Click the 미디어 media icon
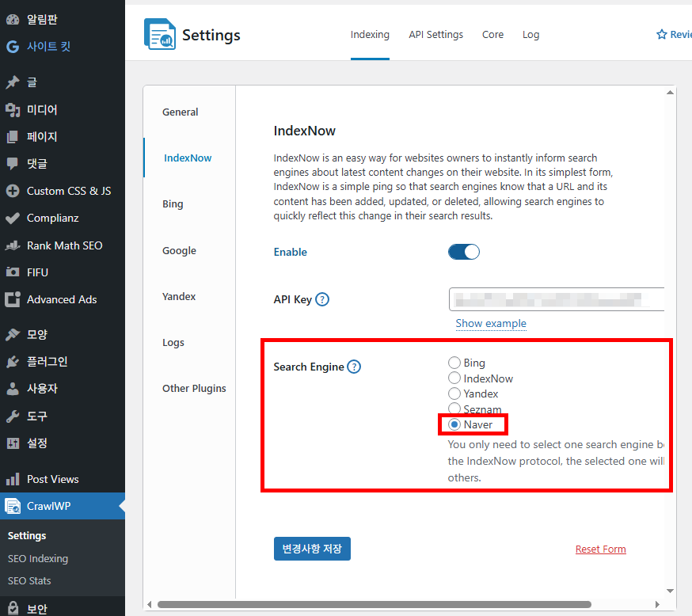692x616 pixels. point(13,109)
